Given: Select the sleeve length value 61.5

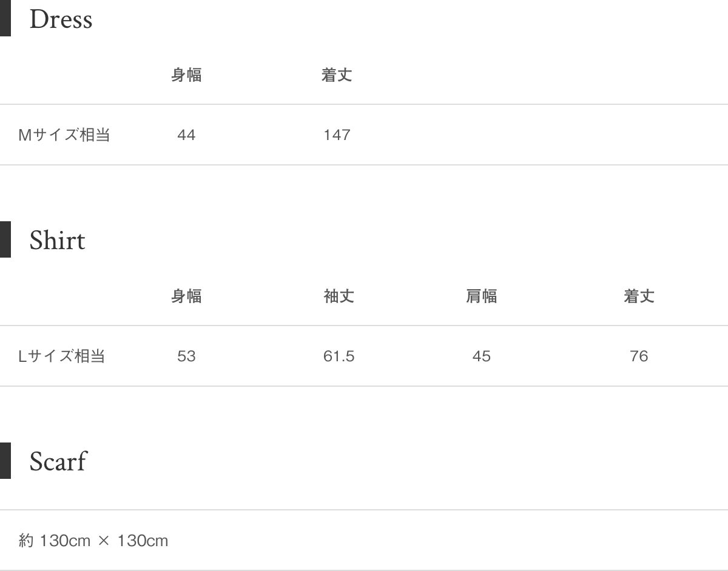Looking at the screenshot, I should coord(339,356).
